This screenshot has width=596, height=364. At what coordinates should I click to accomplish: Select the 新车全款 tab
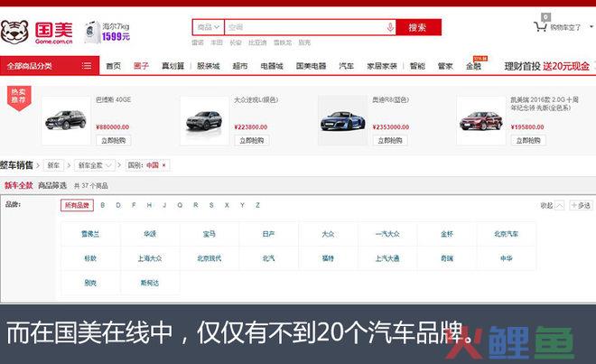pyautogui.click(x=18, y=186)
